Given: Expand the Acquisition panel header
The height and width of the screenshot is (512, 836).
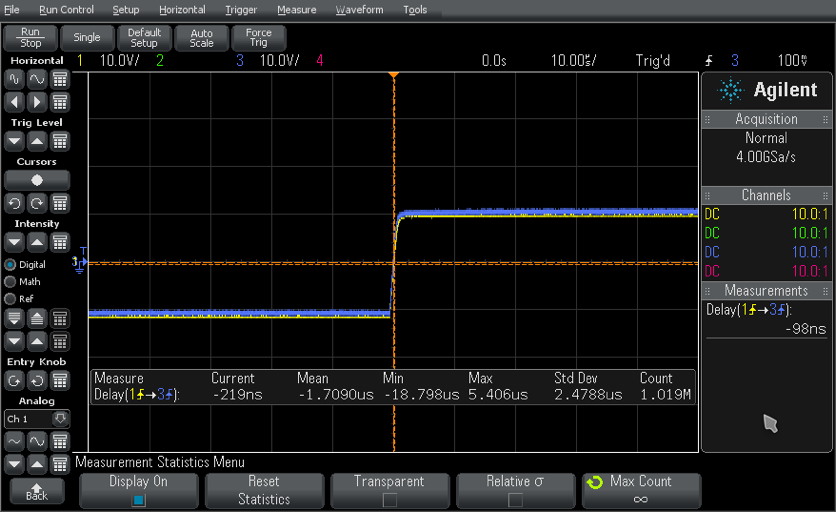Looking at the screenshot, I should (x=766, y=119).
